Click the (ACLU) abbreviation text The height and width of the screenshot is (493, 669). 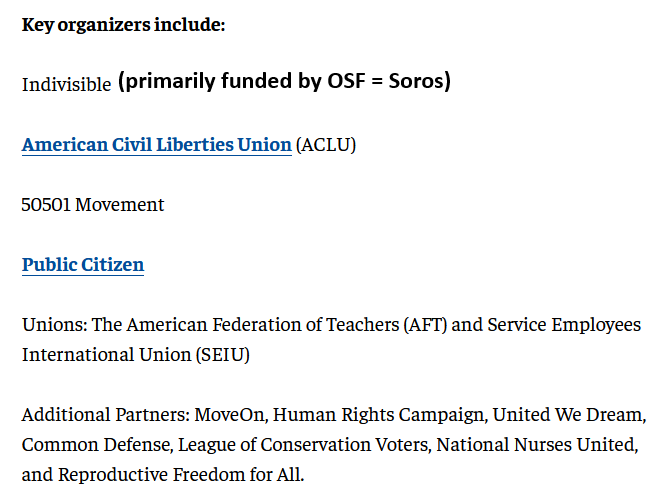326,145
